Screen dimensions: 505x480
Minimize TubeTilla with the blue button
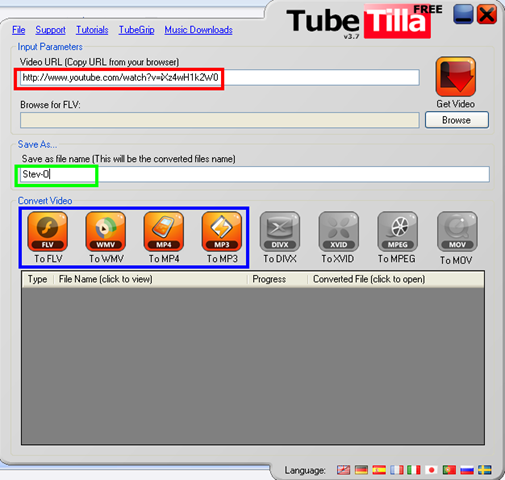[x=463, y=14]
